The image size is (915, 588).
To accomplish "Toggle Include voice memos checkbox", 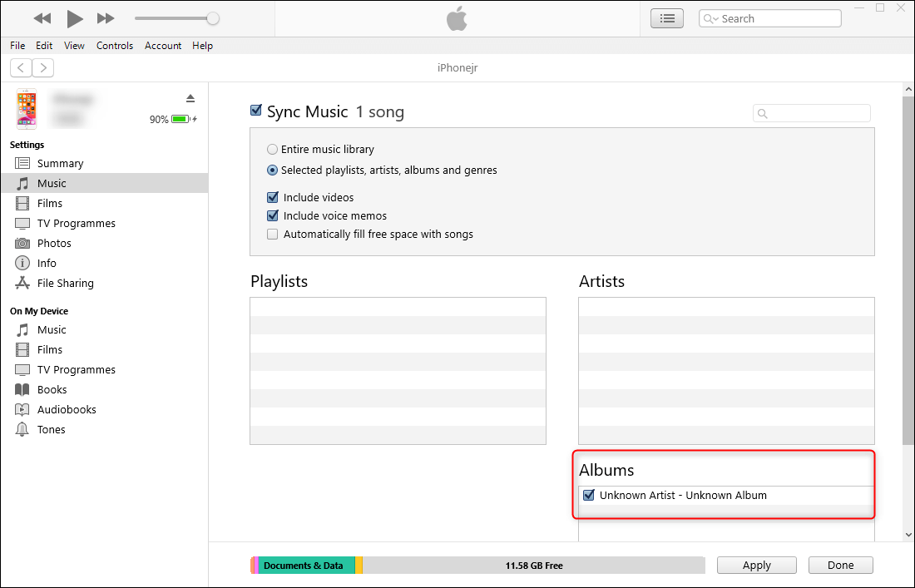I will pos(273,216).
